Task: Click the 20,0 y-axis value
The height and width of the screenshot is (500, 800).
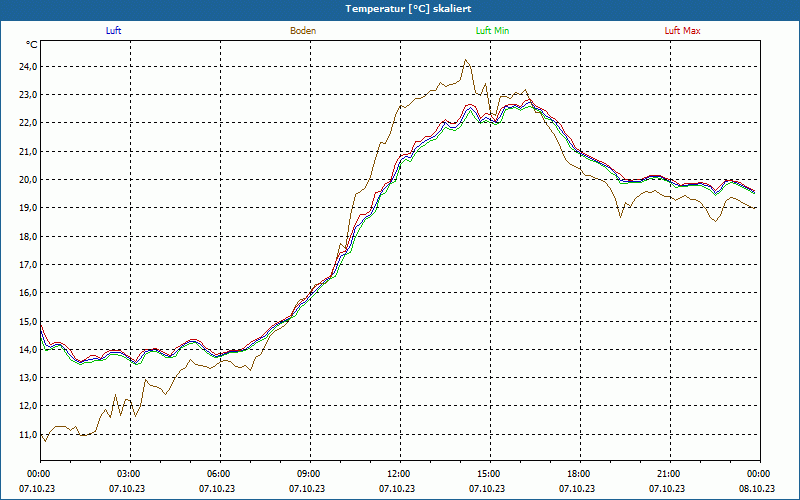Action: [28, 180]
